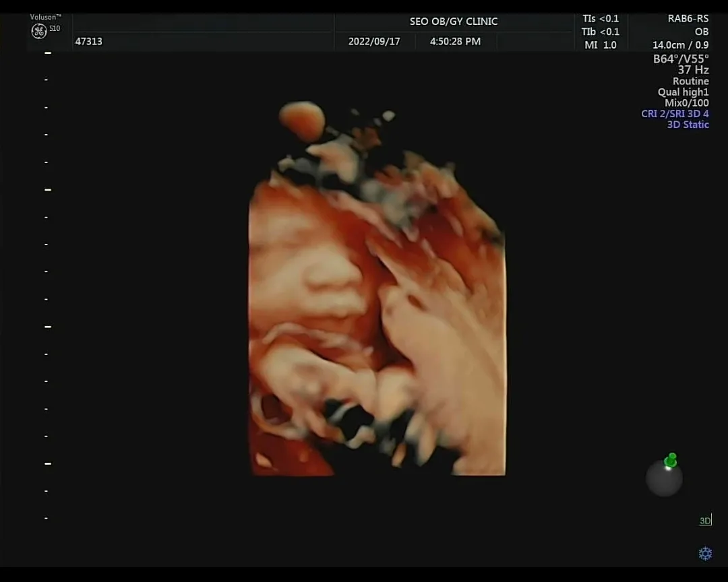The width and height of the screenshot is (728, 582).
Task: Click the SEO OB/GY CLINIC header text
Action: point(454,22)
